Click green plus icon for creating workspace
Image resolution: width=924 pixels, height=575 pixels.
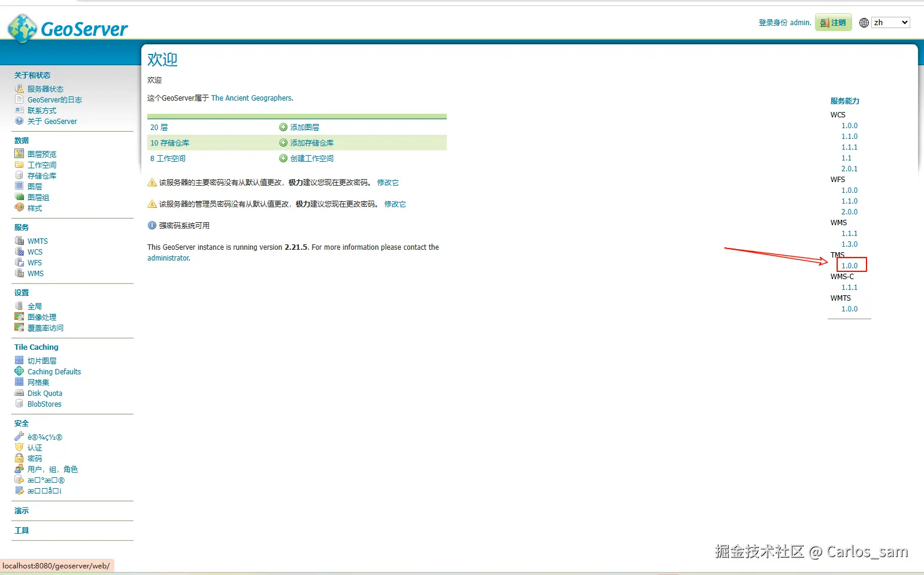283,158
